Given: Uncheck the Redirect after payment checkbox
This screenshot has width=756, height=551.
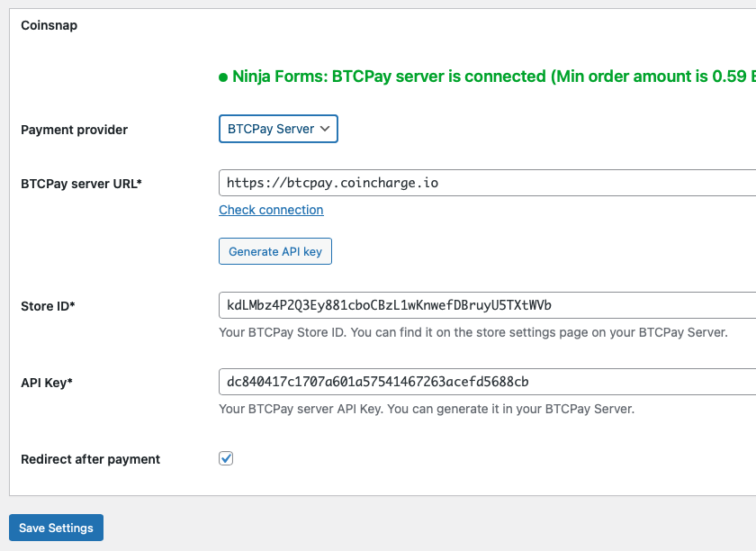Looking at the screenshot, I should (x=226, y=458).
